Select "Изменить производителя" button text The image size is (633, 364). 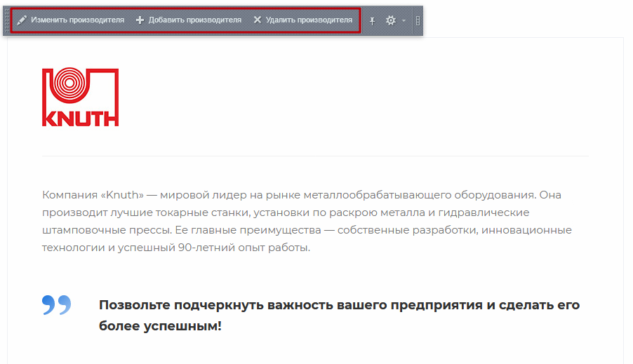click(77, 20)
